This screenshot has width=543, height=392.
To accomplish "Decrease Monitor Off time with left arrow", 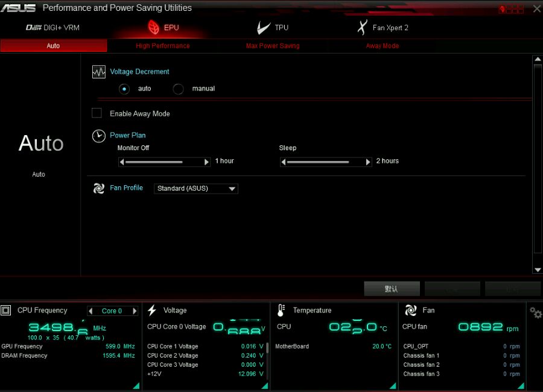I will [121, 162].
